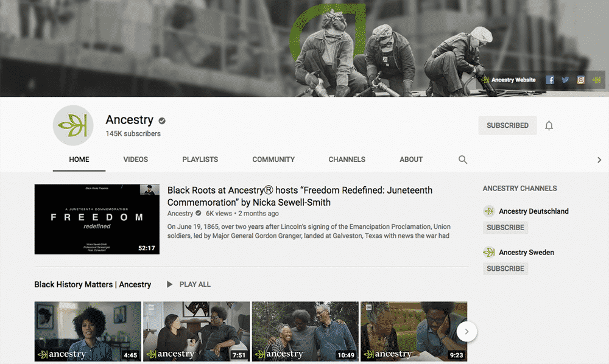Toggle the SUBSCRIBED button
The width and height of the screenshot is (609, 364).
pos(507,125)
